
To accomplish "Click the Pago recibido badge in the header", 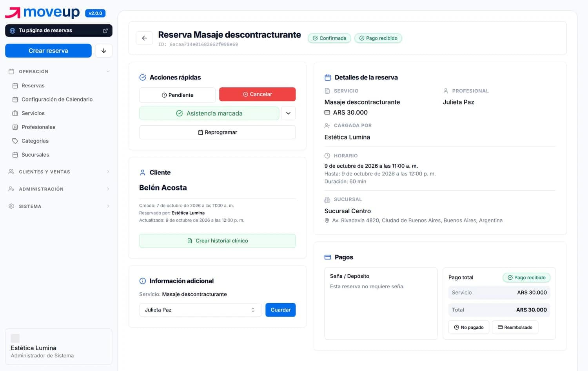I will pyautogui.click(x=378, y=38).
